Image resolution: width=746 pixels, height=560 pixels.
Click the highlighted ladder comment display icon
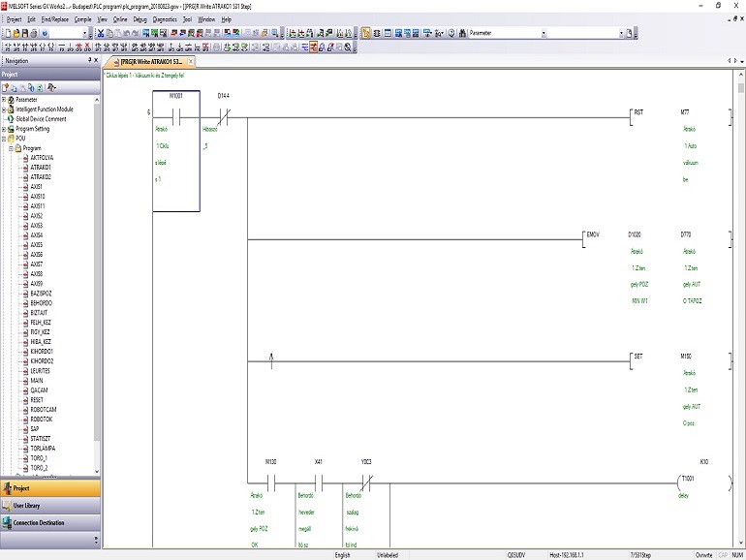click(x=314, y=47)
